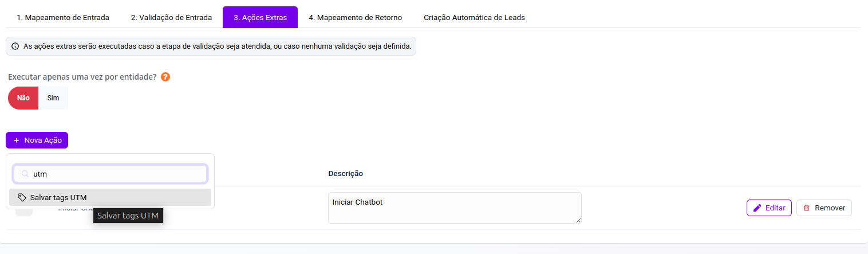This screenshot has width=868, height=254.
Task: Click the trash icon on the Remover button
Action: 807,208
